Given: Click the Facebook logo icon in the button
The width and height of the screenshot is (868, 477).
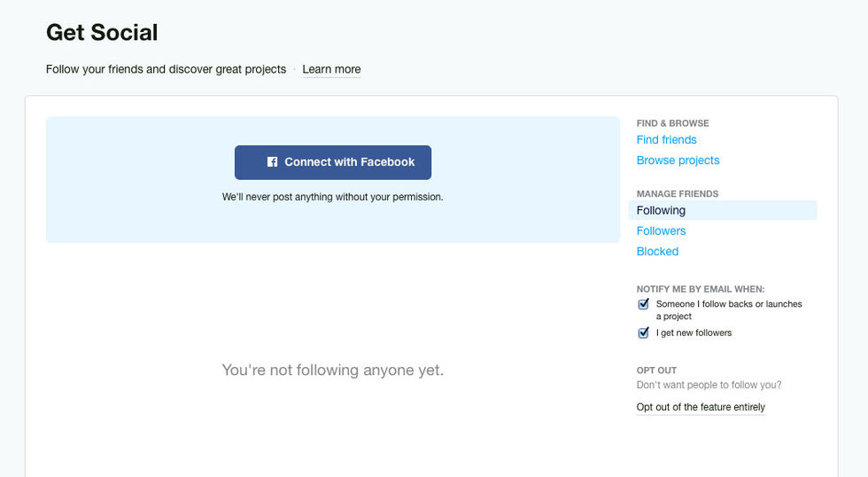Looking at the screenshot, I should 273,162.
